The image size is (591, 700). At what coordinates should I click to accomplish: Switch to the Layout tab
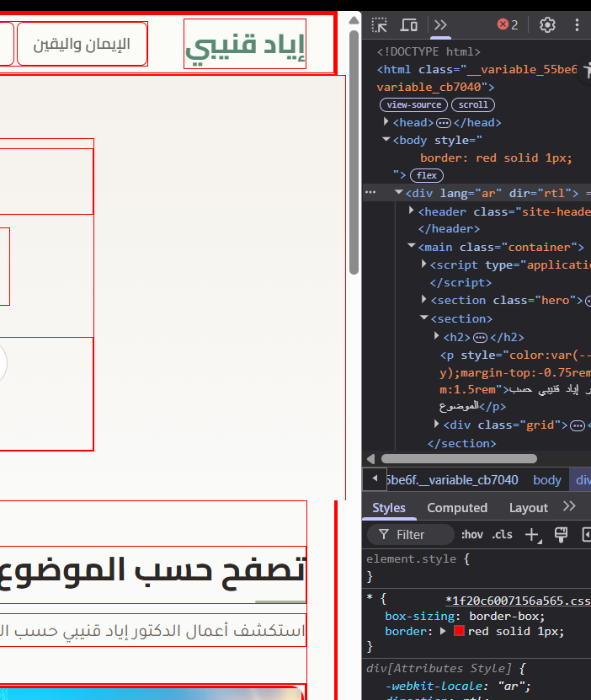tap(529, 508)
